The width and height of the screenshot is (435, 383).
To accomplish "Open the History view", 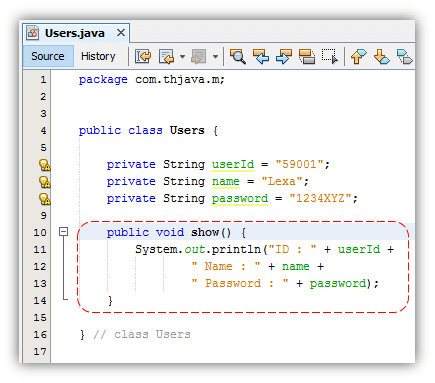I will 98,56.
